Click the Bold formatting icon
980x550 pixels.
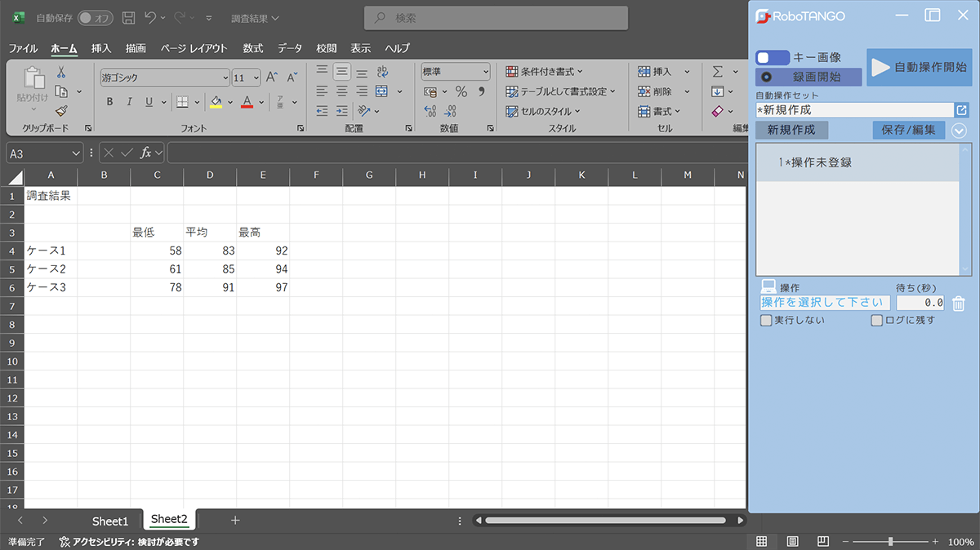(109, 102)
